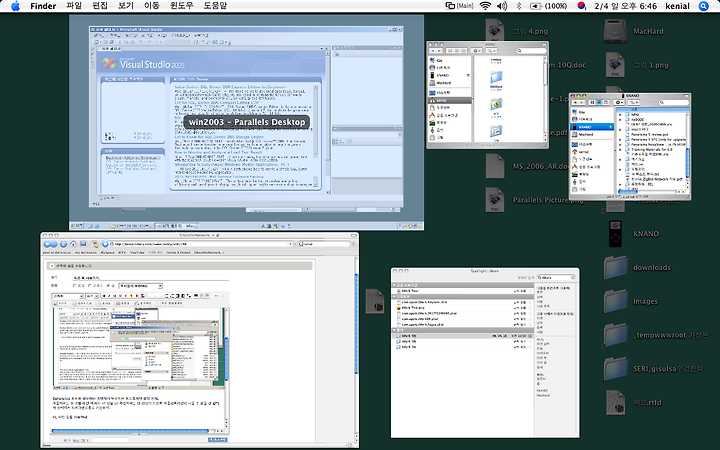Eject KNANO from the KNANO Finder sidebar

(611, 127)
